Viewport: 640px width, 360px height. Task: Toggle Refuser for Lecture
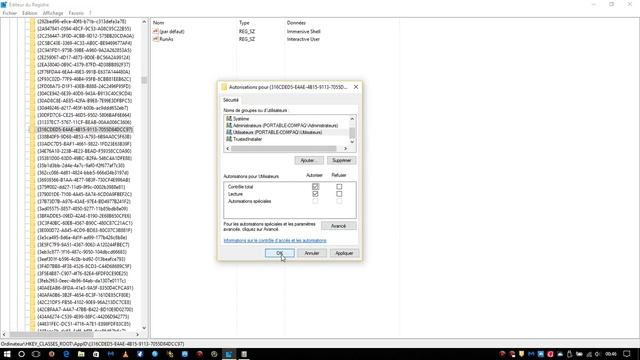tap(339, 194)
